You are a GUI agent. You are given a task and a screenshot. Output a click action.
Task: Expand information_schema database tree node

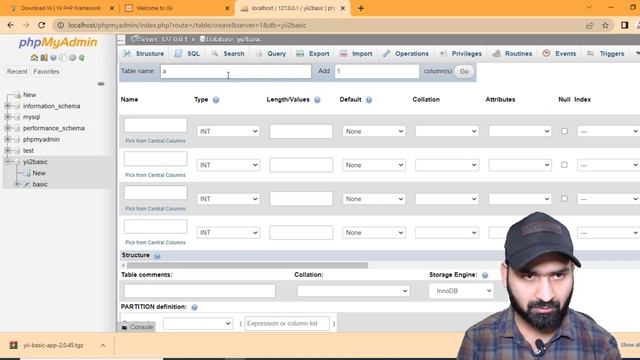click(x=8, y=106)
